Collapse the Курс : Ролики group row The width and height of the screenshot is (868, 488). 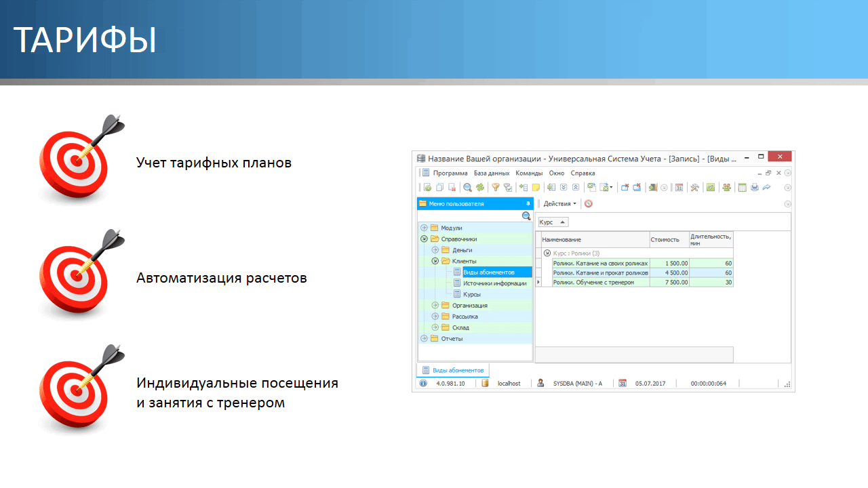547,252
